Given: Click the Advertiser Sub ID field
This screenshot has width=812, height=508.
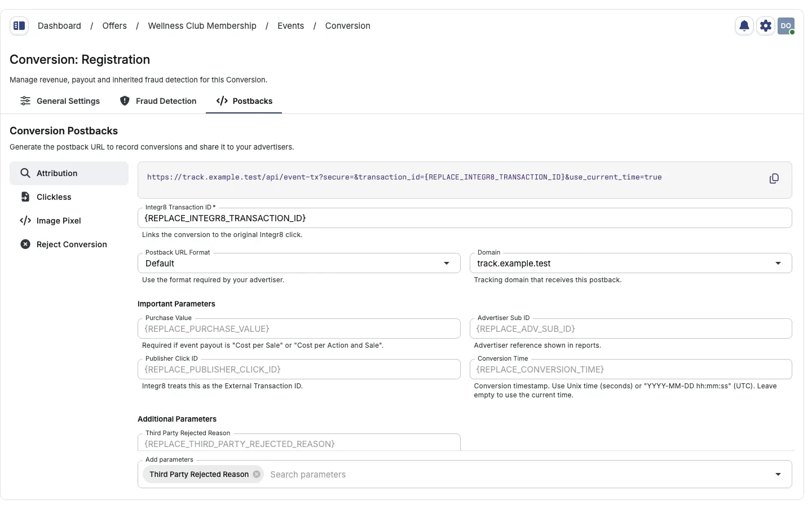Looking at the screenshot, I should pos(630,329).
